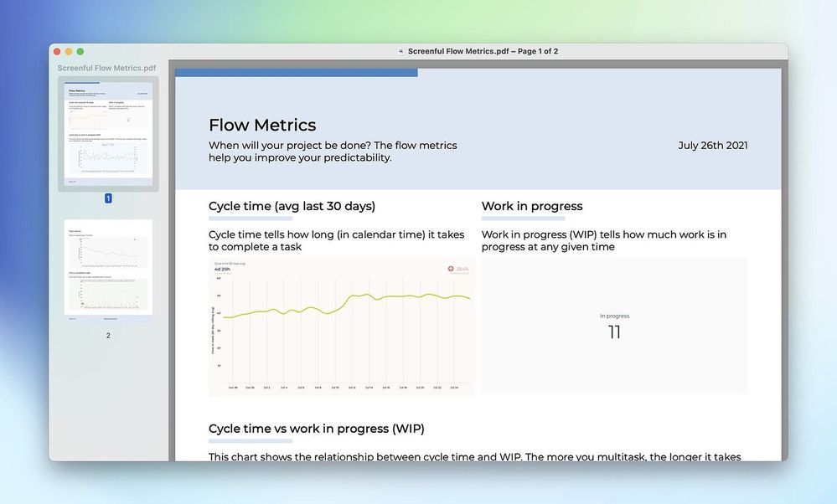This screenshot has width=837, height=504.
Task: Click the 'Flow Metrics' heading
Action: click(x=262, y=125)
